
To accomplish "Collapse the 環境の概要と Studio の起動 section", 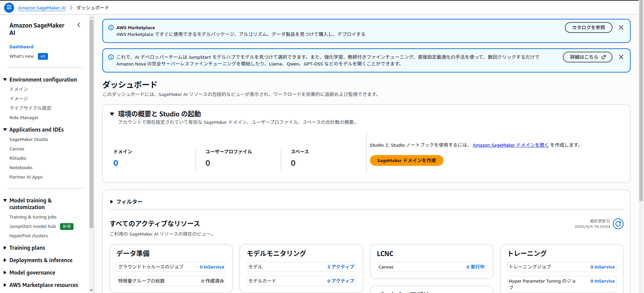I will 112,114.
